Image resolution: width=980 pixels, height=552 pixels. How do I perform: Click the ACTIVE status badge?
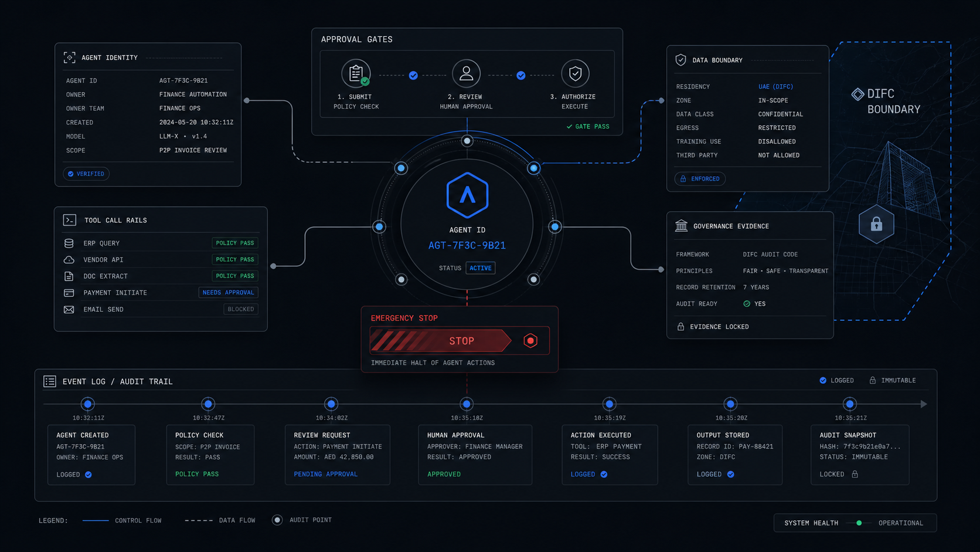point(481,268)
